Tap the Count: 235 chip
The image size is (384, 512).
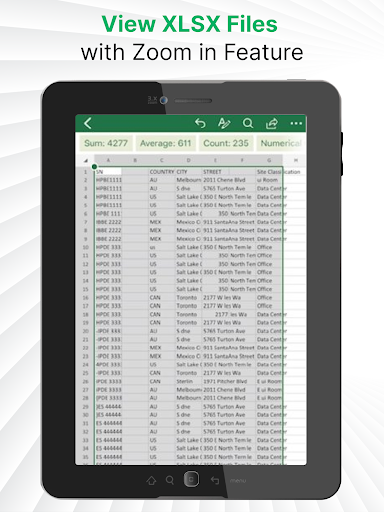coord(226,143)
